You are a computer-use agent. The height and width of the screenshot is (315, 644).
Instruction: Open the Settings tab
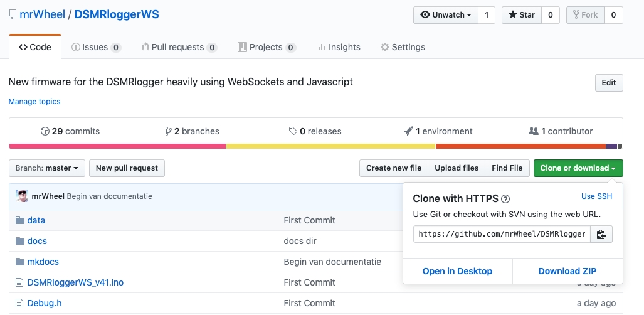[x=403, y=47]
